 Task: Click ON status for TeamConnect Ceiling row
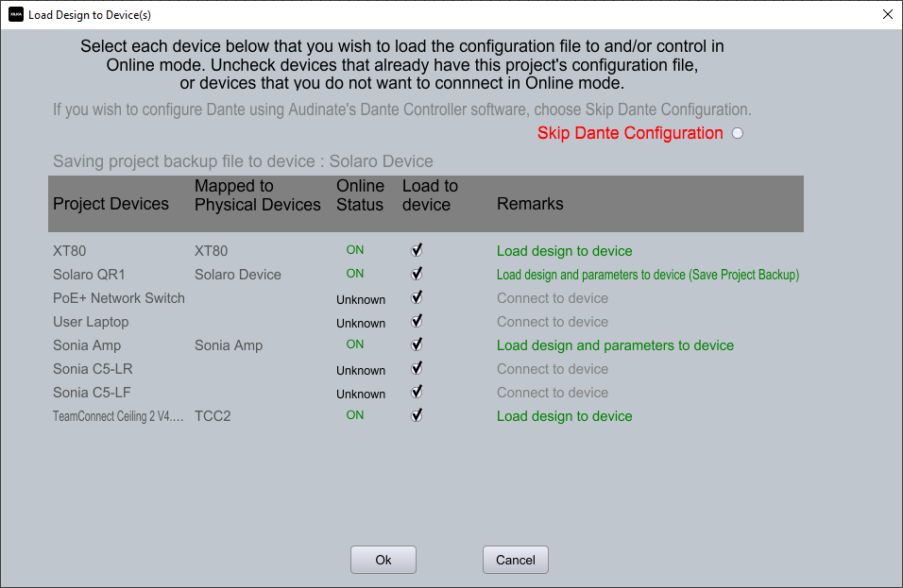coord(355,415)
